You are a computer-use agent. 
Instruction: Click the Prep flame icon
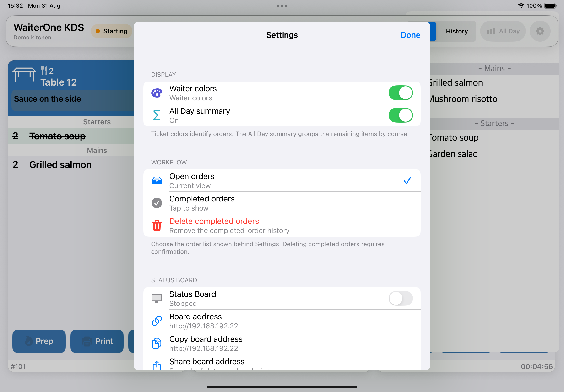pyautogui.click(x=29, y=341)
